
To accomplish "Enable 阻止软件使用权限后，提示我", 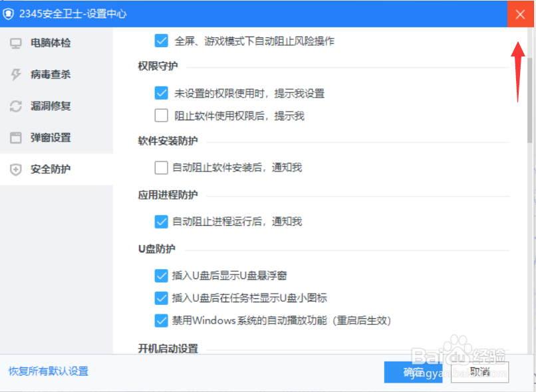I will [161, 116].
